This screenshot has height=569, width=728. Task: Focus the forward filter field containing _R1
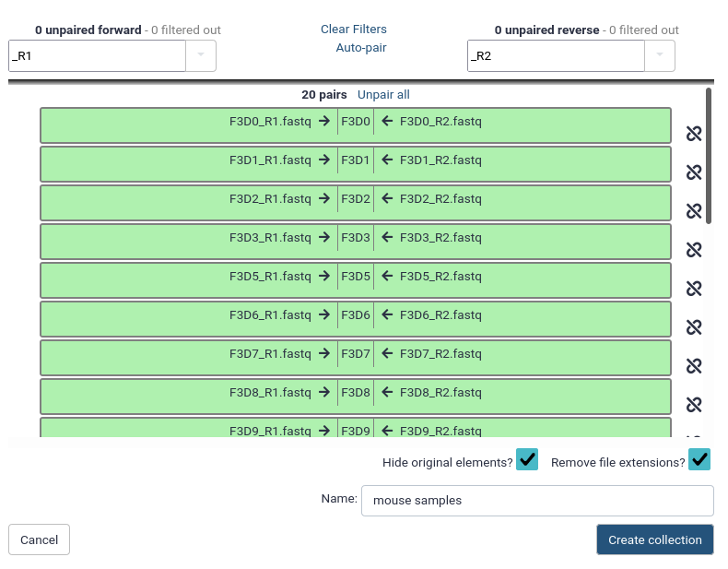97,55
